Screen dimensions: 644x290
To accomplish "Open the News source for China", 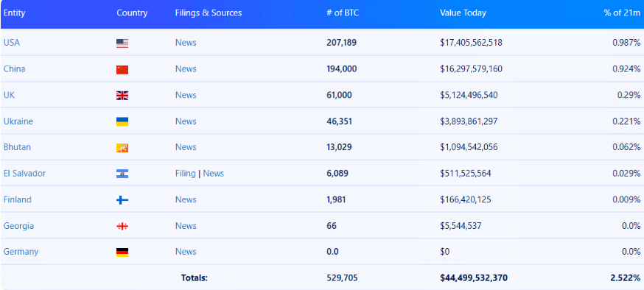I will (x=186, y=68).
